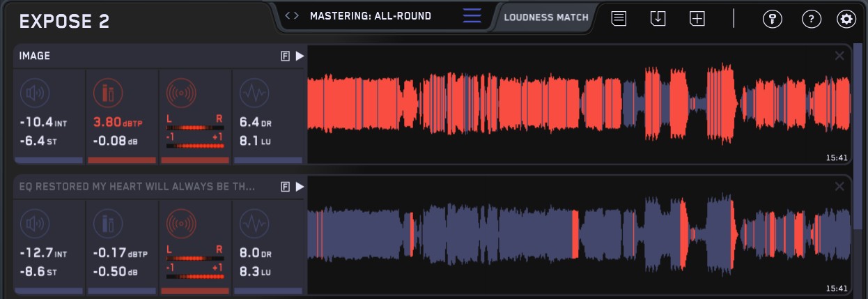
Task: Play the IMAGE track
Action: [300, 56]
